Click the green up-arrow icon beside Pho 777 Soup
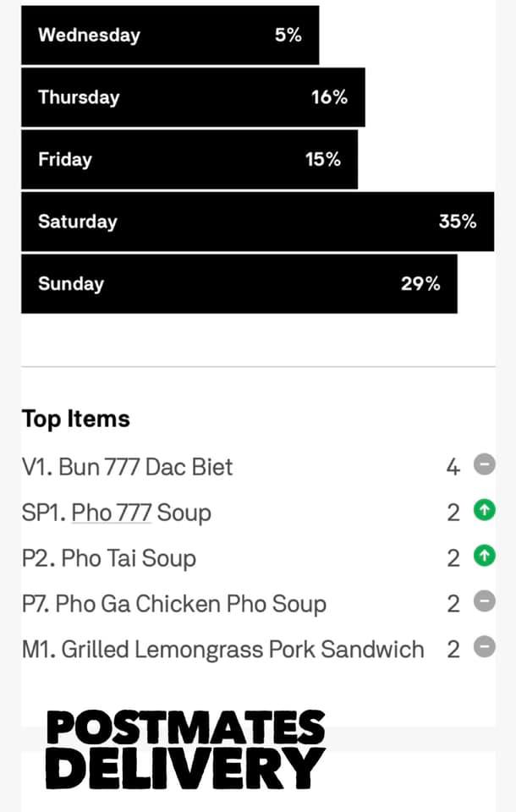The image size is (516, 812). point(485,511)
